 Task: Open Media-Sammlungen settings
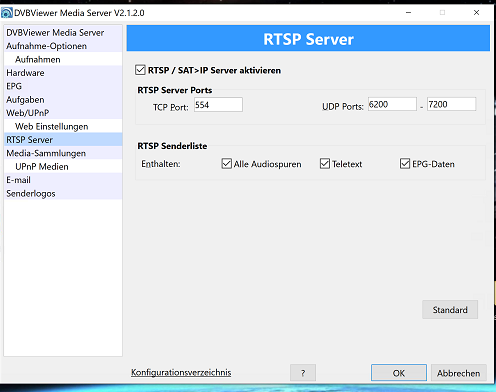pos(63,153)
